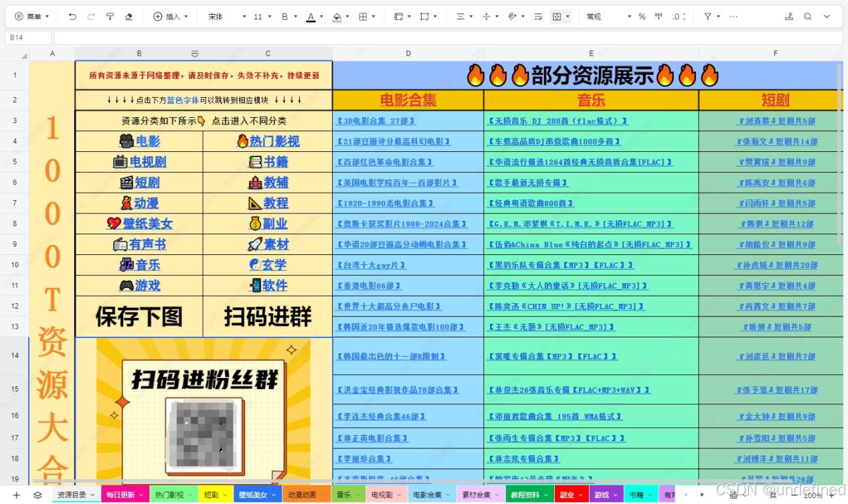
Task: Collapse toolbar with the chevron at far right
Action: pos(827,16)
